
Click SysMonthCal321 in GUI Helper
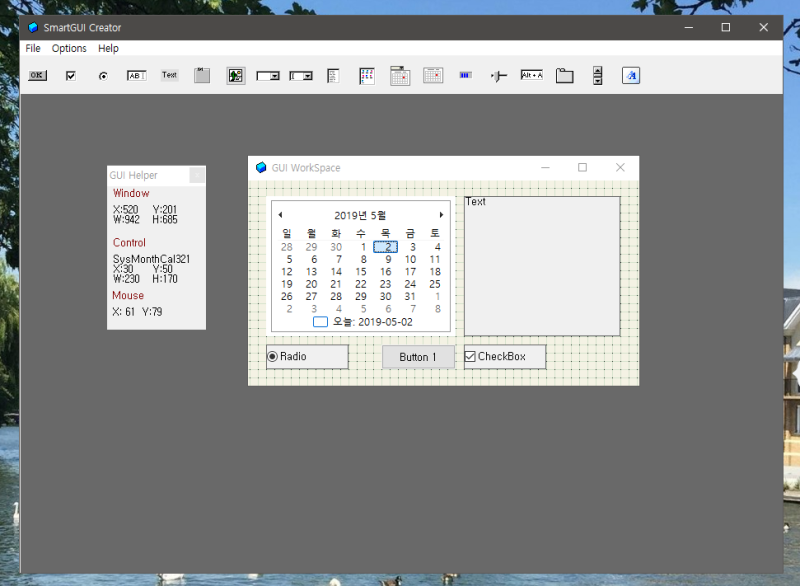point(151,259)
